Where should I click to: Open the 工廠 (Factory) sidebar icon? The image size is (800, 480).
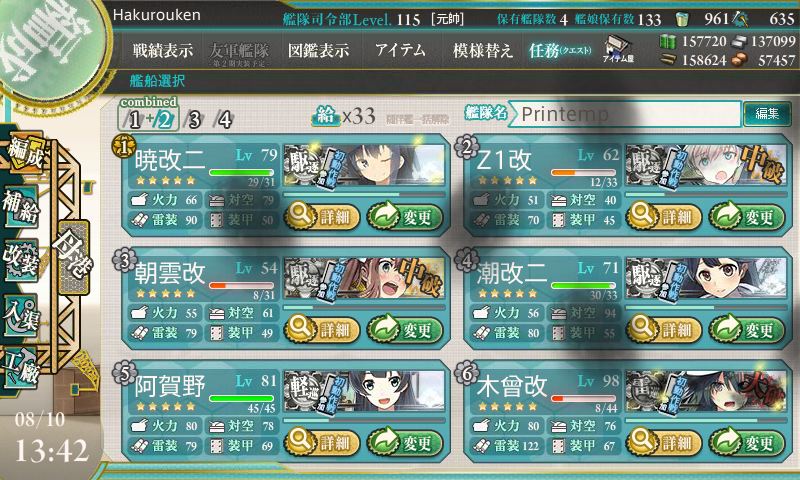click(20, 368)
